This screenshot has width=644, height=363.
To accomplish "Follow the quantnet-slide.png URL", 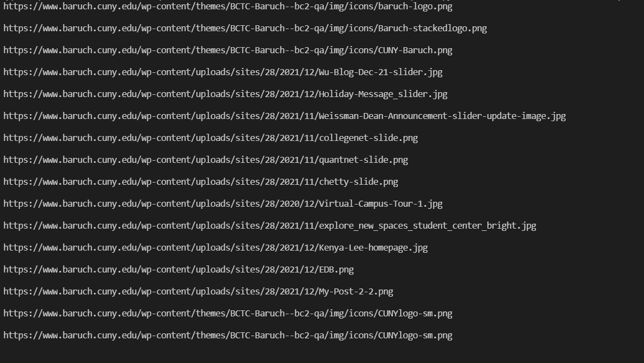I will (206, 160).
